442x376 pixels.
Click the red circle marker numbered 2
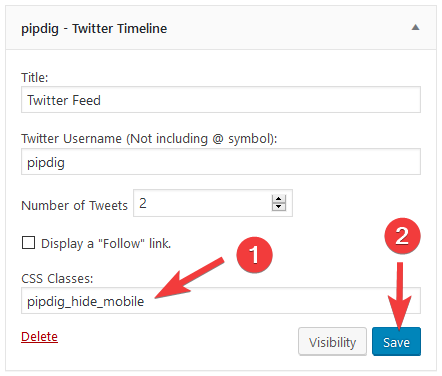click(402, 236)
